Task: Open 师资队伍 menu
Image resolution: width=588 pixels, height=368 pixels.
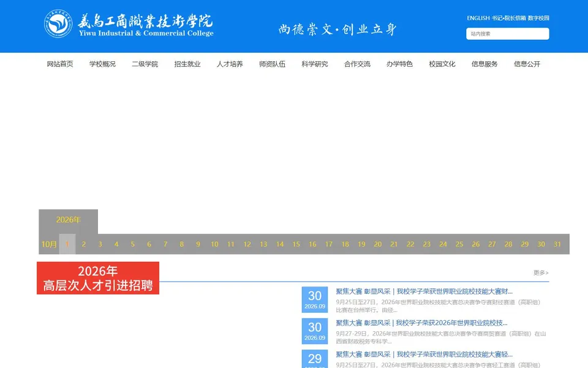Action: tap(272, 64)
